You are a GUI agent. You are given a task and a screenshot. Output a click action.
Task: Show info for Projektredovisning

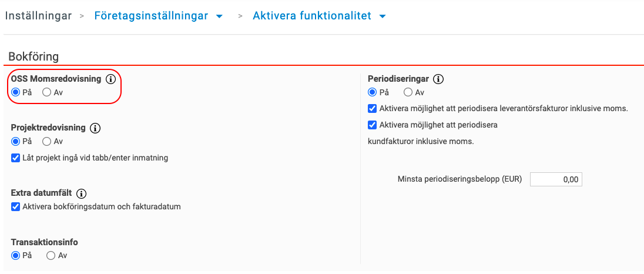[x=95, y=128]
